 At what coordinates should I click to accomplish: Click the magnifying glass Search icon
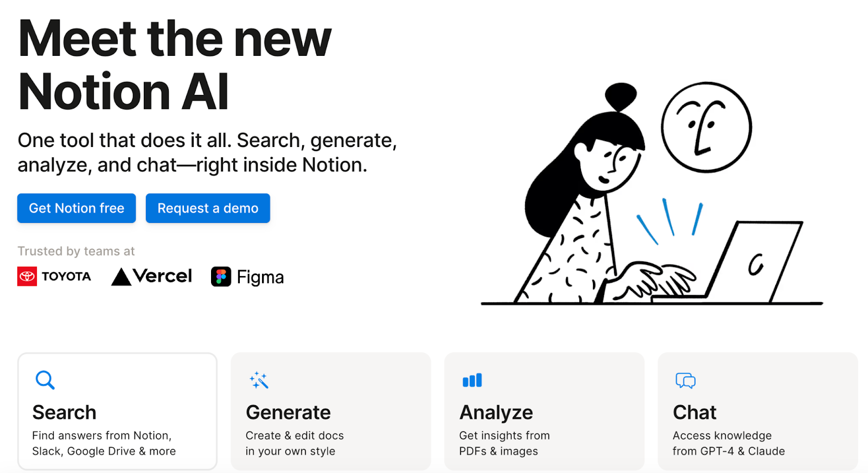44,380
